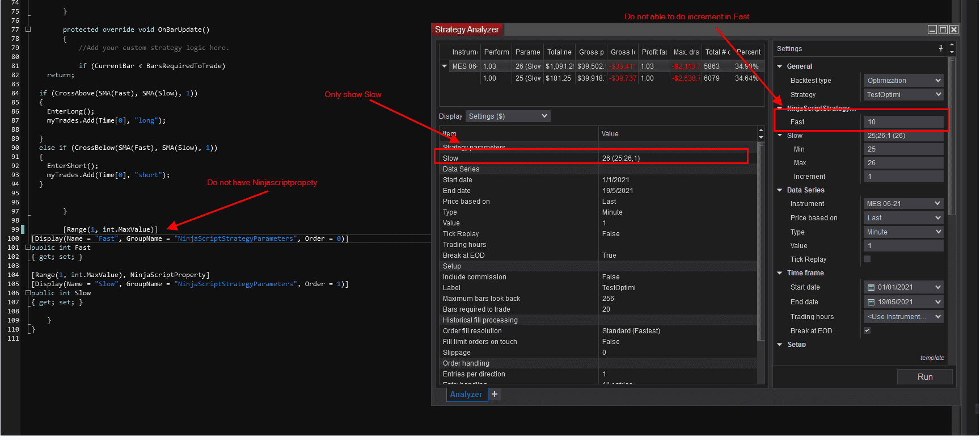Toggle the Tick Replay checkbox
This screenshot has height=440, width=980.
click(x=867, y=259)
